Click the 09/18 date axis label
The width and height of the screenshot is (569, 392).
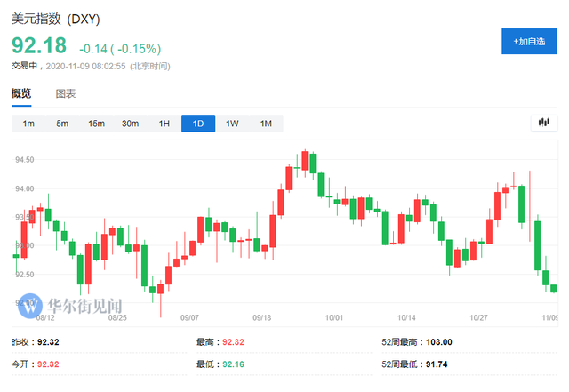pyautogui.click(x=262, y=317)
